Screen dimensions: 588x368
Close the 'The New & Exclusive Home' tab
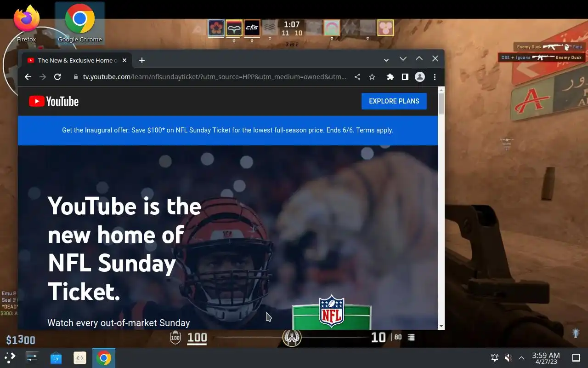(124, 60)
